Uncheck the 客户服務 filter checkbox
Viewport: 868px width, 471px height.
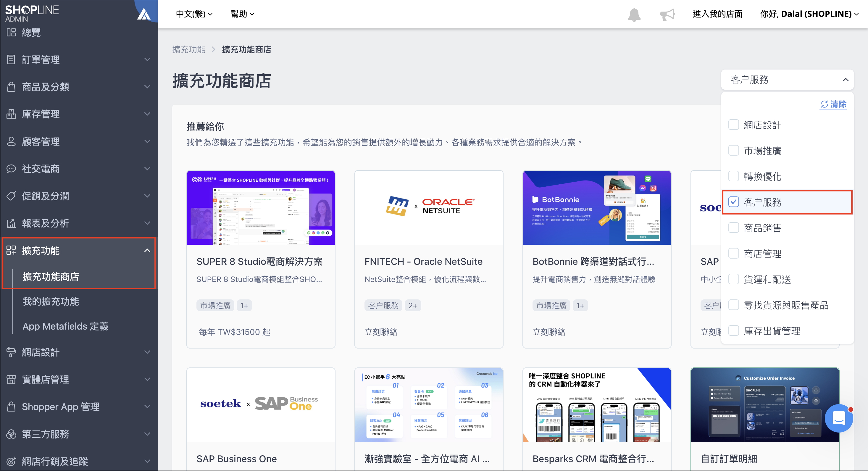(734, 202)
